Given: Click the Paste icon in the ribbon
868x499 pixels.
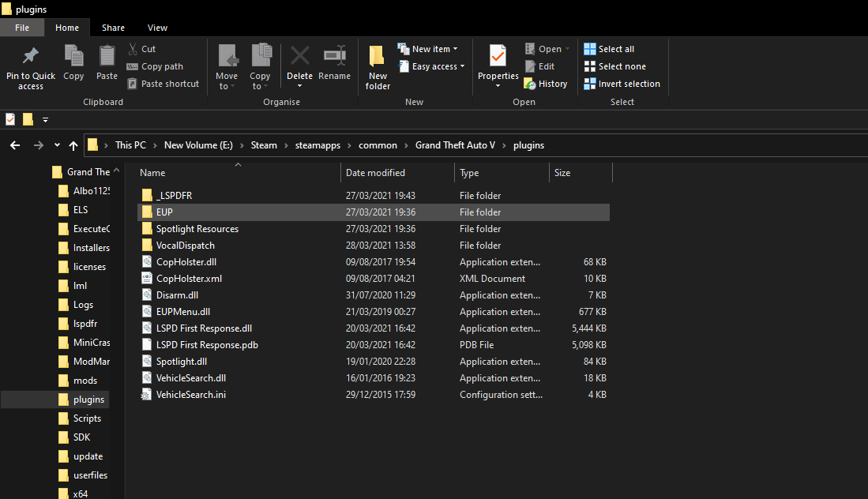Looking at the screenshot, I should tap(107, 57).
